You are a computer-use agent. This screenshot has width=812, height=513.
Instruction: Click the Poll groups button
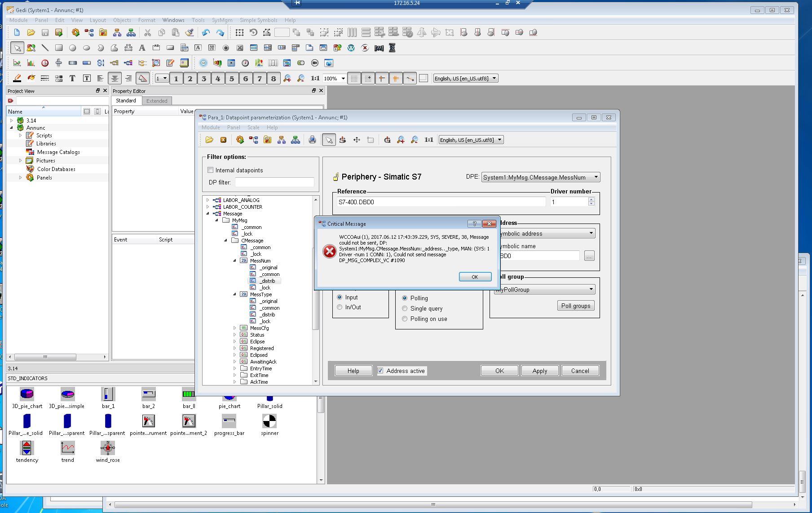[x=575, y=306]
